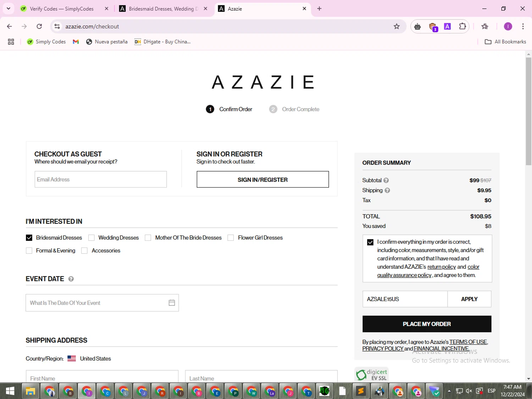The image size is (532, 399).
Task: Open Sublime Text from taskbar
Action: [x=361, y=391]
